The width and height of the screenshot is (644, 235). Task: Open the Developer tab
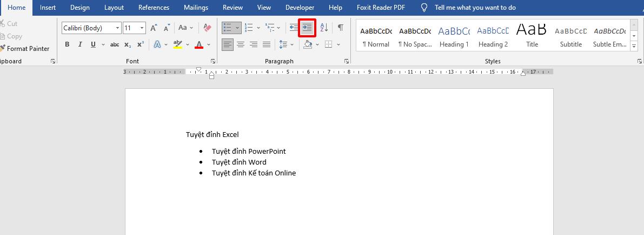click(x=300, y=8)
